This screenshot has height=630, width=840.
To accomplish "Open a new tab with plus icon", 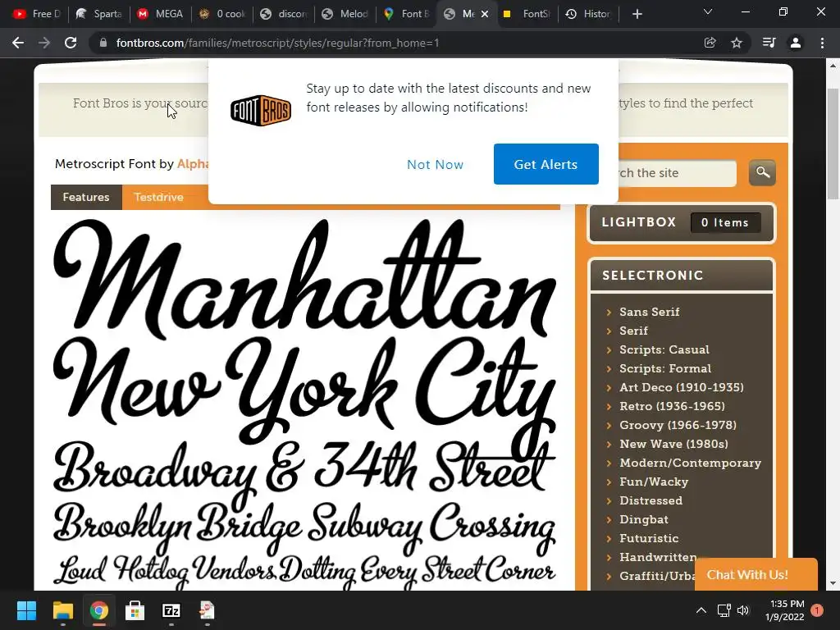I will click(637, 14).
